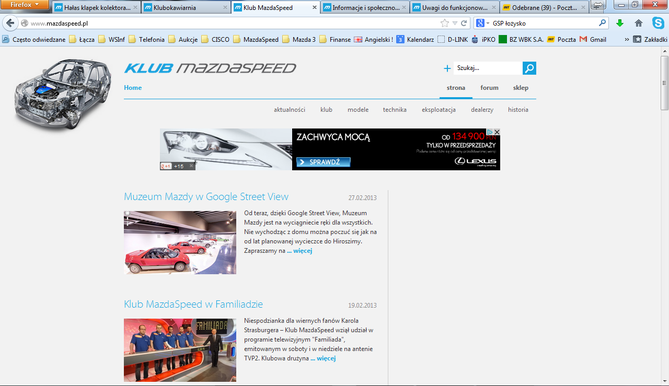Open Muzeum Mazdy w Google Street View

[x=206, y=197]
